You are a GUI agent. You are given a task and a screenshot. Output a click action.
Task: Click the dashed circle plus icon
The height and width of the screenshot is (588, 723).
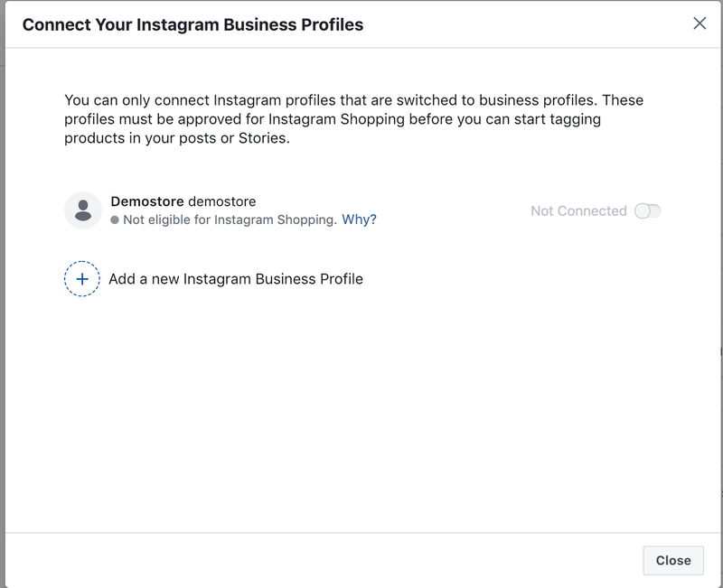[82, 279]
